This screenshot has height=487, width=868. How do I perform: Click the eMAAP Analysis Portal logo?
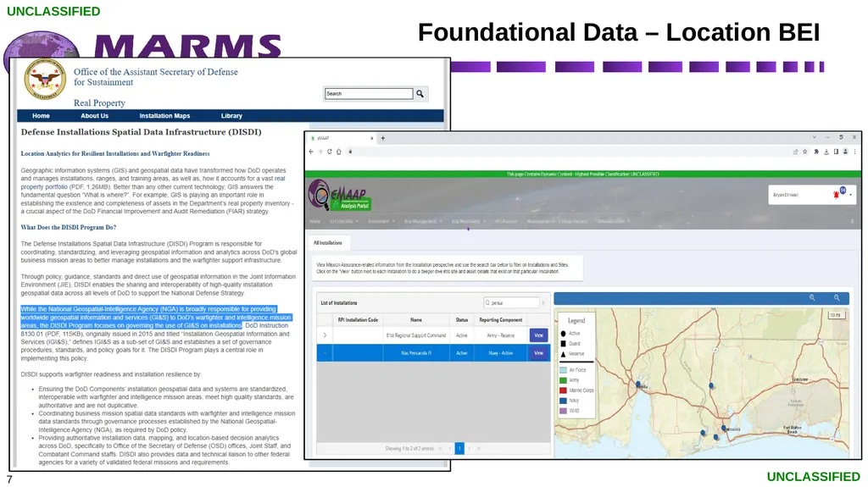[x=339, y=196]
